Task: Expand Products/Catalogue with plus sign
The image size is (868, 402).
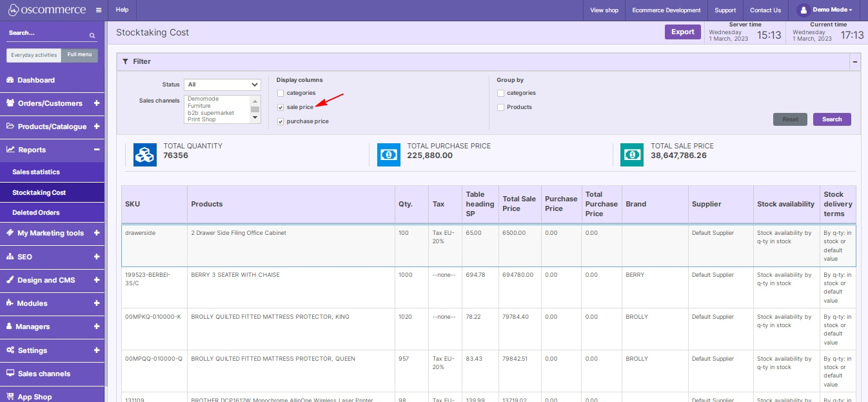Action: coord(97,126)
